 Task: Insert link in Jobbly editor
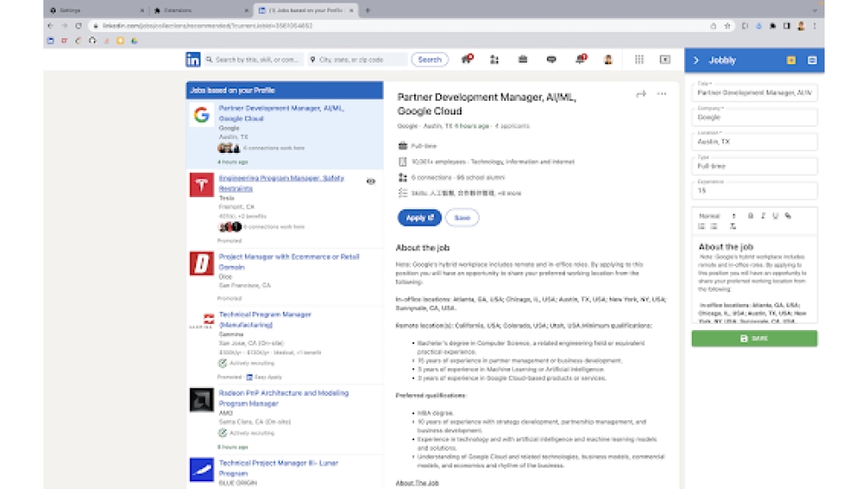click(x=788, y=216)
